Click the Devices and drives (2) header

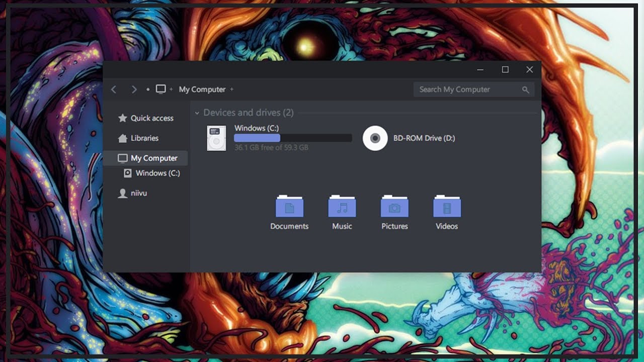click(249, 113)
